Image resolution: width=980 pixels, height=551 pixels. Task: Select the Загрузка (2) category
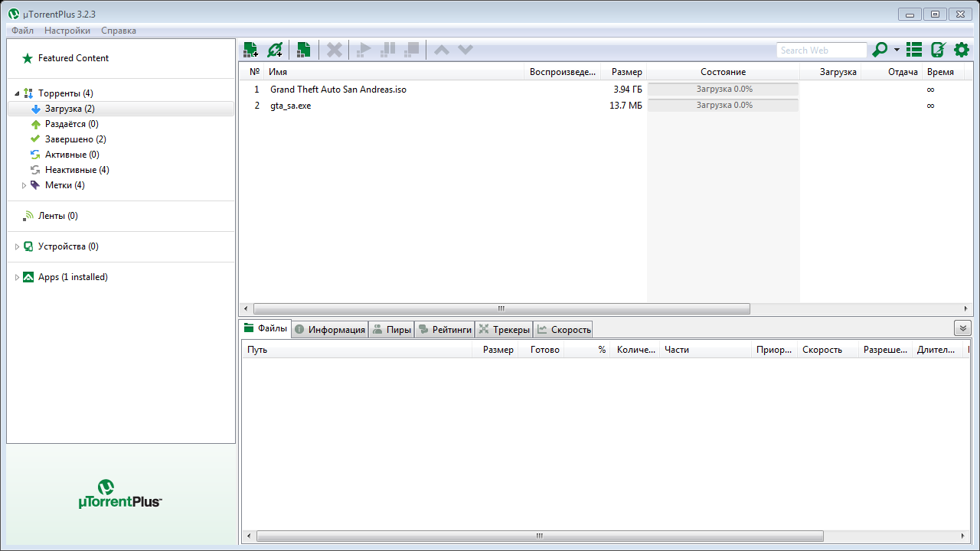pyautogui.click(x=121, y=109)
